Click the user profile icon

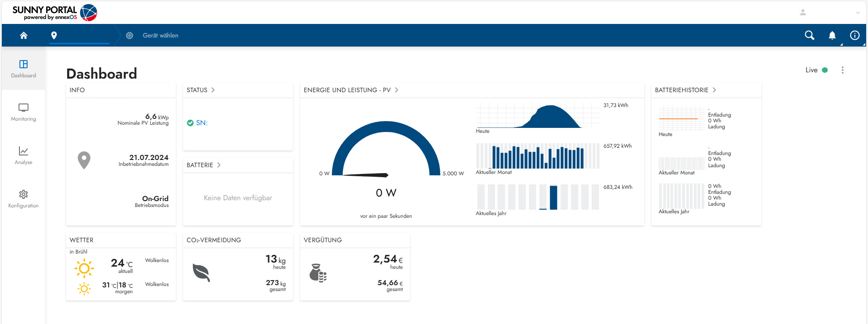803,12
